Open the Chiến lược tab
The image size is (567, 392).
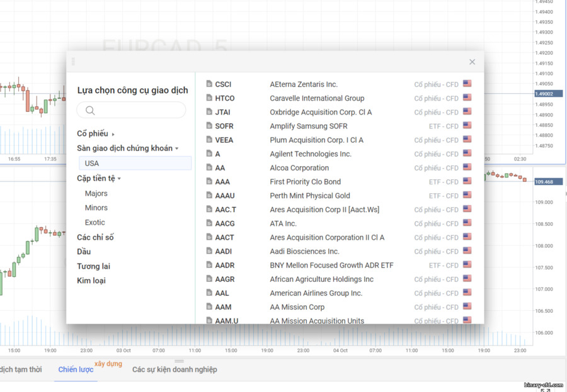click(76, 369)
